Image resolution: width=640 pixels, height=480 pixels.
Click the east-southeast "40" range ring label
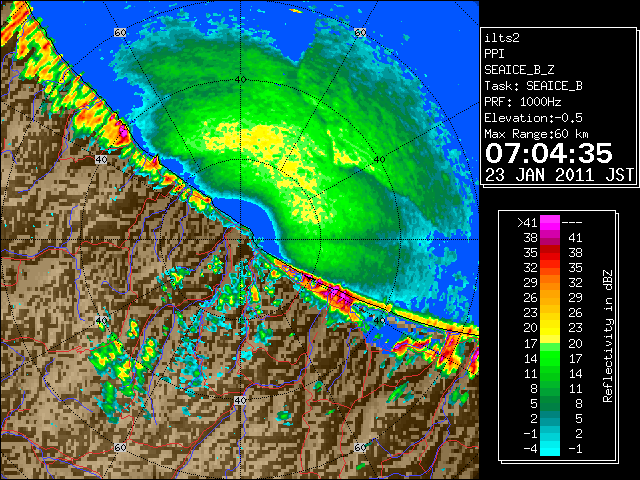coord(380,320)
